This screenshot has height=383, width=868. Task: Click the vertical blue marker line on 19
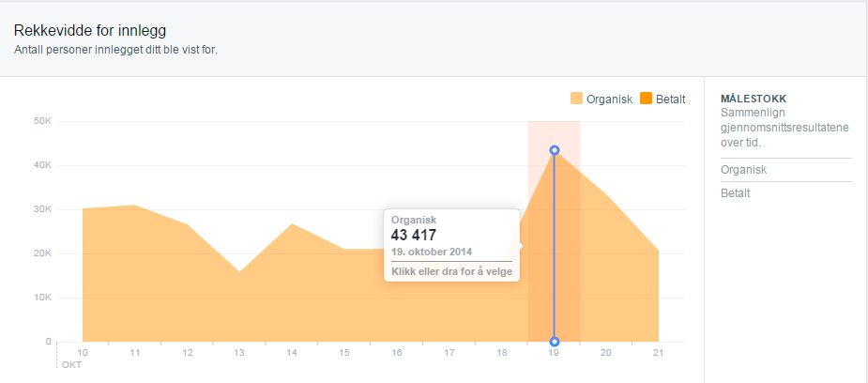click(x=555, y=246)
